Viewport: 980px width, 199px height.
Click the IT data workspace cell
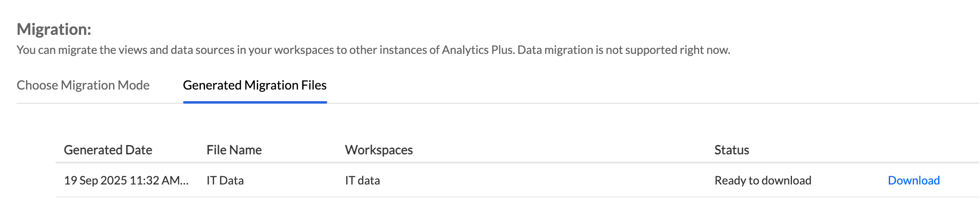click(x=362, y=180)
